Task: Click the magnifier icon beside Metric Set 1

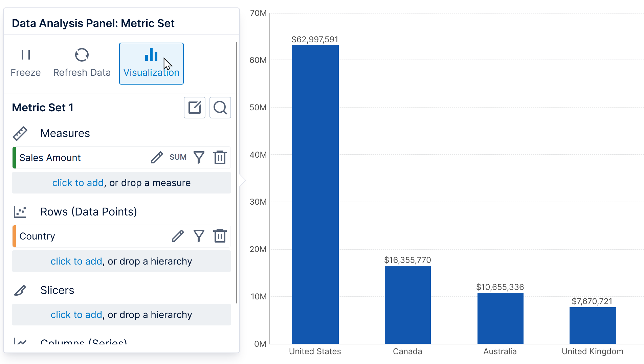Action: [220, 108]
